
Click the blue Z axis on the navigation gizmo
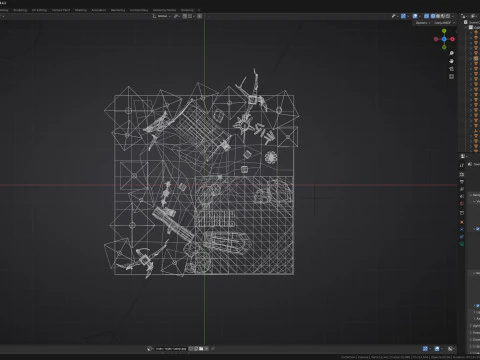(x=444, y=39)
